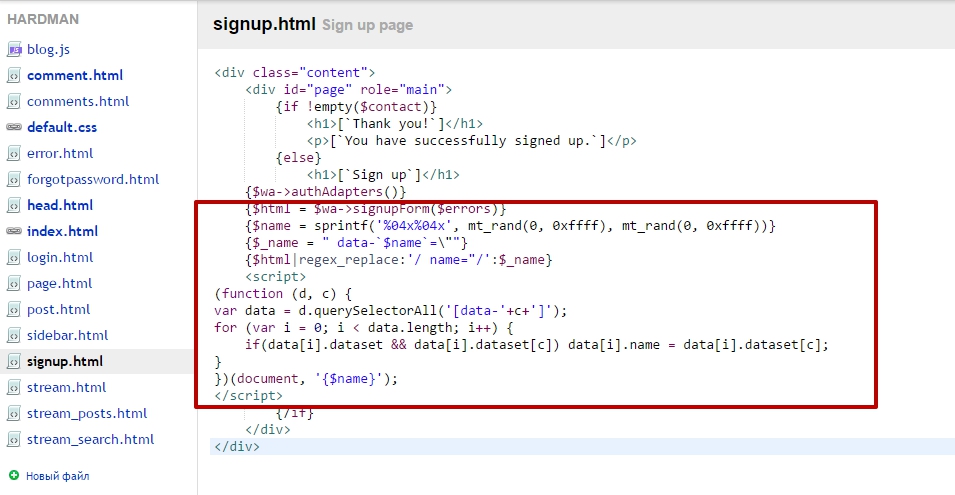955x495 pixels.
Task: Click the blog.js file icon
Action: click(14, 49)
